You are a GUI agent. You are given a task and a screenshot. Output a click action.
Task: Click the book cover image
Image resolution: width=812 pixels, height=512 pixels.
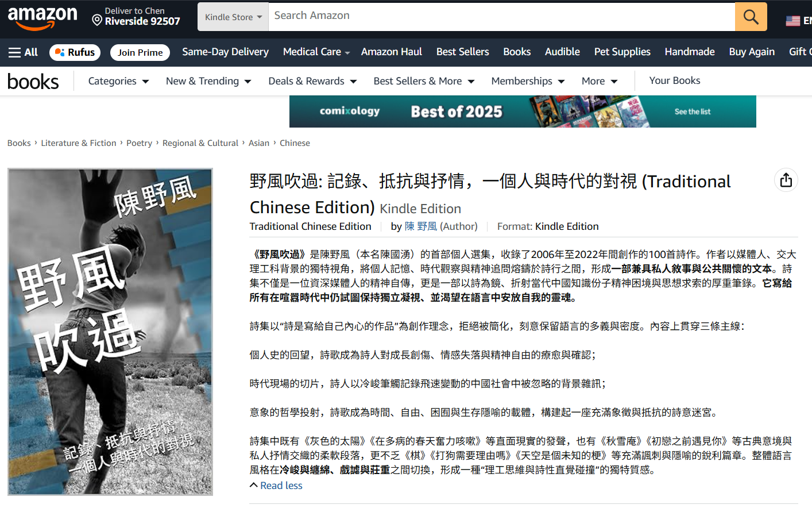(110, 332)
